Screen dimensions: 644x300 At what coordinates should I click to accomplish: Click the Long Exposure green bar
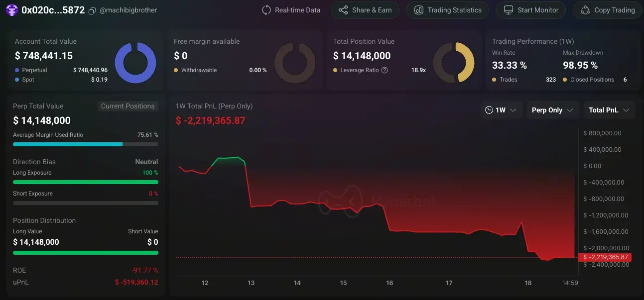(x=86, y=182)
